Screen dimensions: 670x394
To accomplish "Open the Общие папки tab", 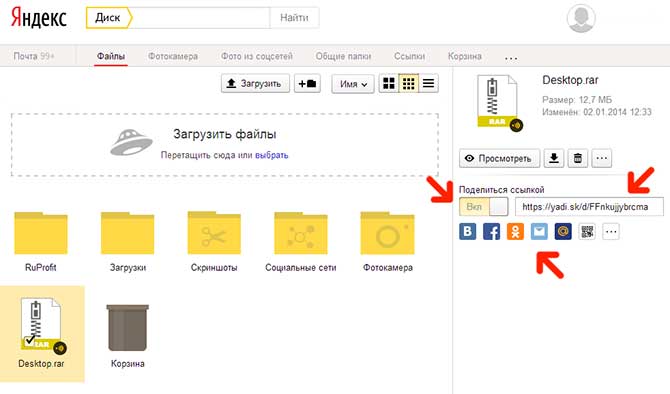I will click(343, 56).
